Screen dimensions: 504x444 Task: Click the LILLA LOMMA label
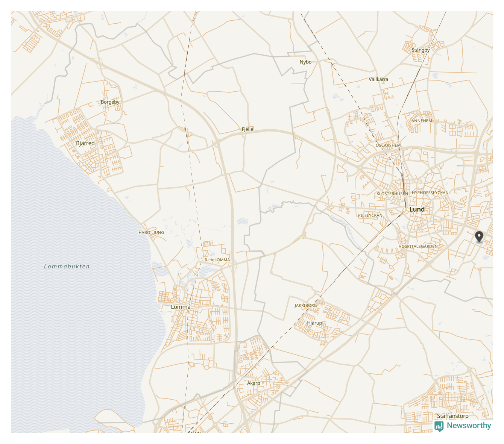[x=216, y=260]
